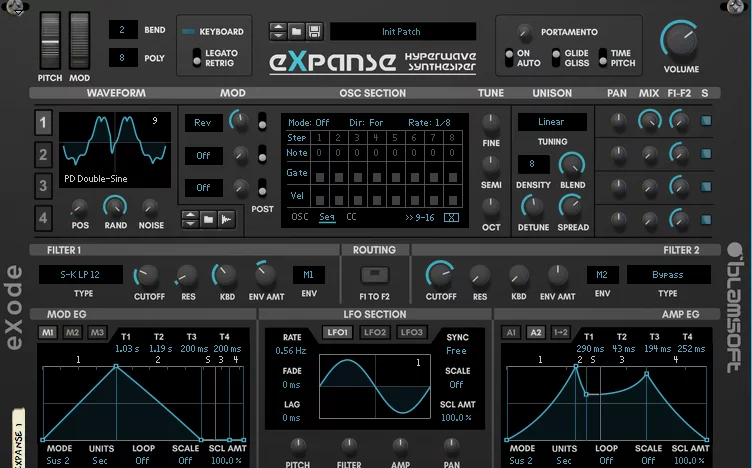Click the Filter 1 CUTOFF knob
The image size is (752, 468).
(x=148, y=276)
